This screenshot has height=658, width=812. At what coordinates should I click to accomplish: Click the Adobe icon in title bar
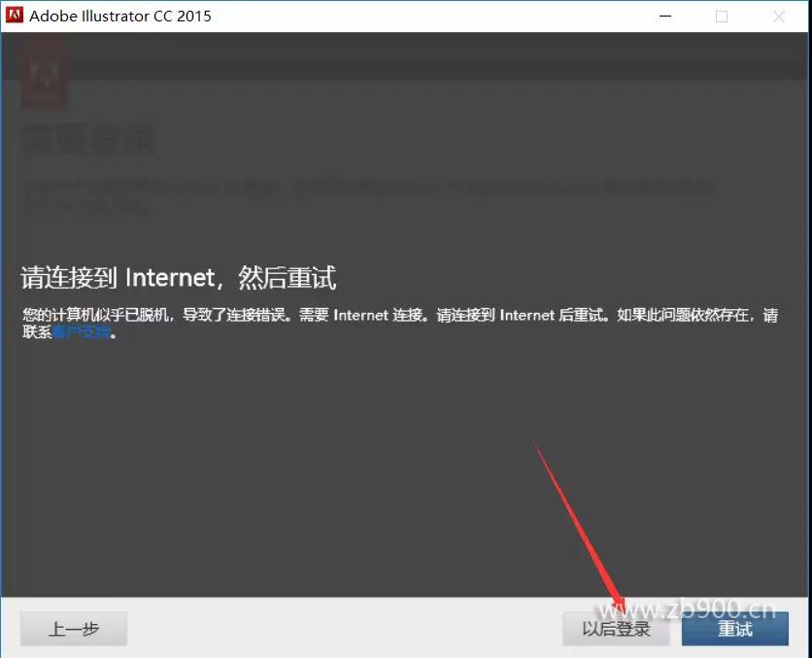[x=14, y=15]
